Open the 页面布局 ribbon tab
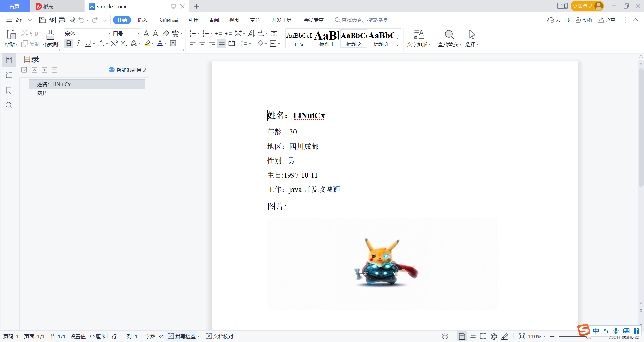 [168, 20]
